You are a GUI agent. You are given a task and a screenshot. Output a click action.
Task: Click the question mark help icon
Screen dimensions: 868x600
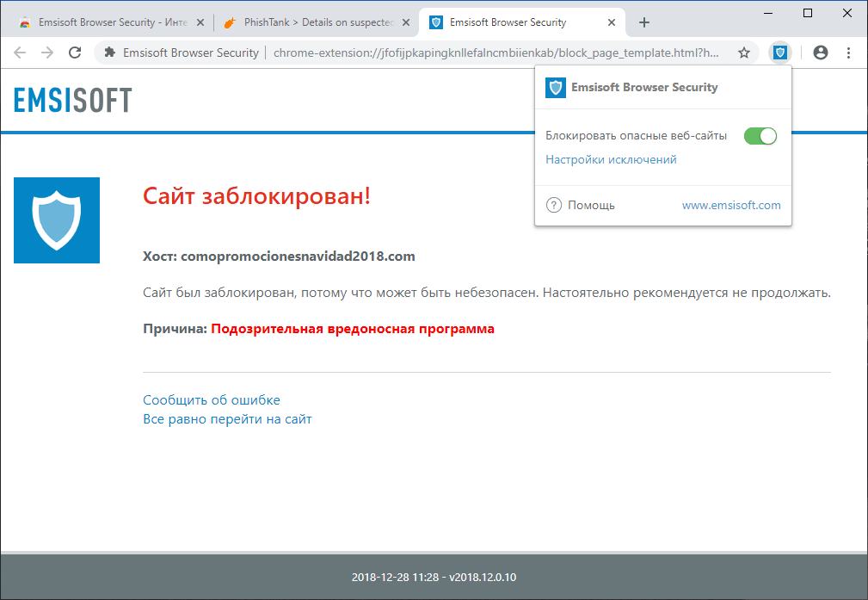click(x=553, y=205)
